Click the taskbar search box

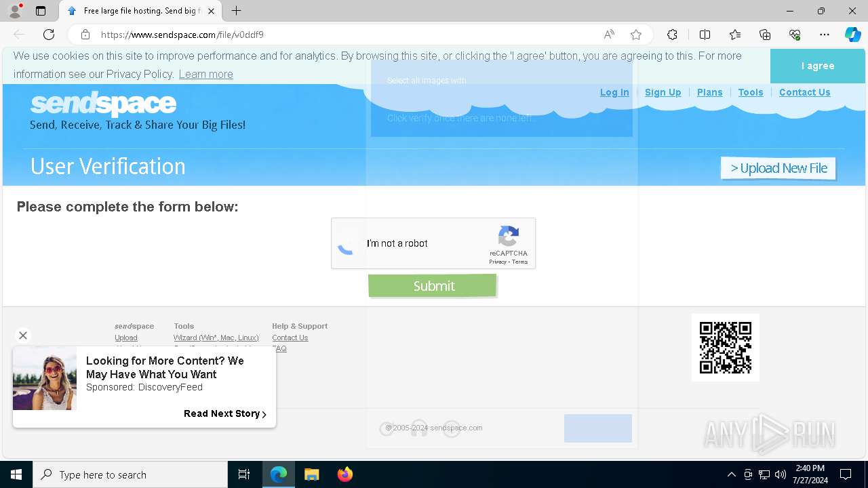click(130, 474)
